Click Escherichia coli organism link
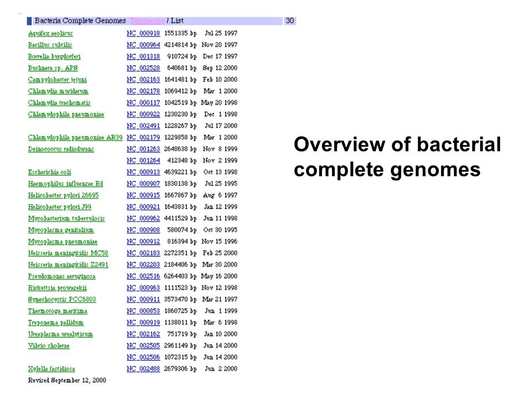The height and width of the screenshot is (399, 532). [x=49, y=172]
